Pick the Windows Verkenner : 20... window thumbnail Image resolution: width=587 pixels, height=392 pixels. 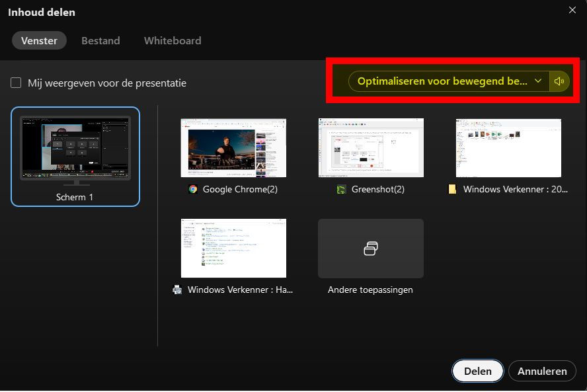click(508, 148)
